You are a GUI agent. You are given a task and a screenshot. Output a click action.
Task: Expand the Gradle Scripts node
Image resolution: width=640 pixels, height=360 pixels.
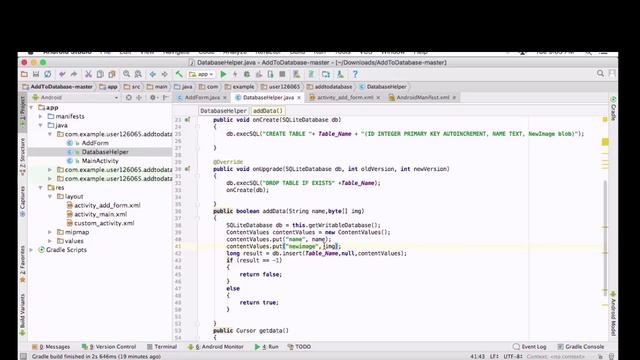(32, 250)
